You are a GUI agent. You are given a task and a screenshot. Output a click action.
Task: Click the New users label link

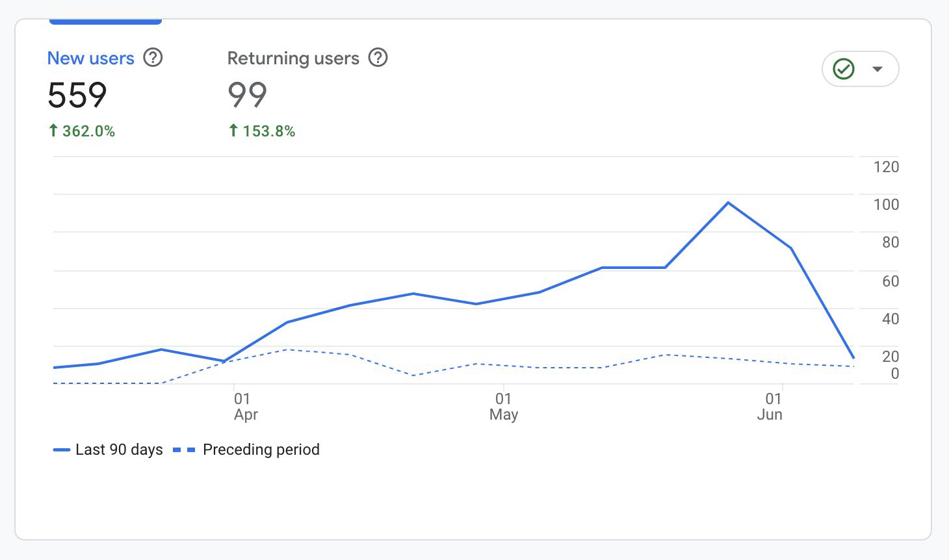click(90, 58)
